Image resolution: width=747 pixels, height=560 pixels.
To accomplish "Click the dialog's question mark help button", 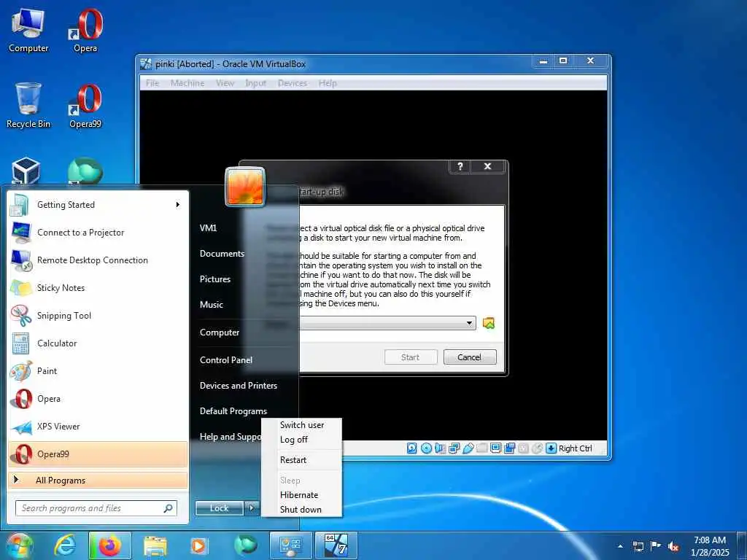I will [x=460, y=166].
